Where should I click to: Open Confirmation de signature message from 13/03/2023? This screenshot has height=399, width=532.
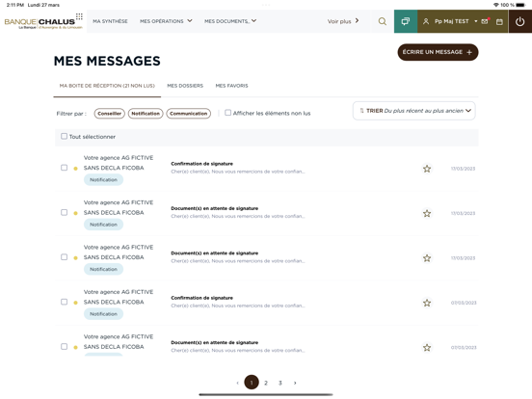click(267, 169)
